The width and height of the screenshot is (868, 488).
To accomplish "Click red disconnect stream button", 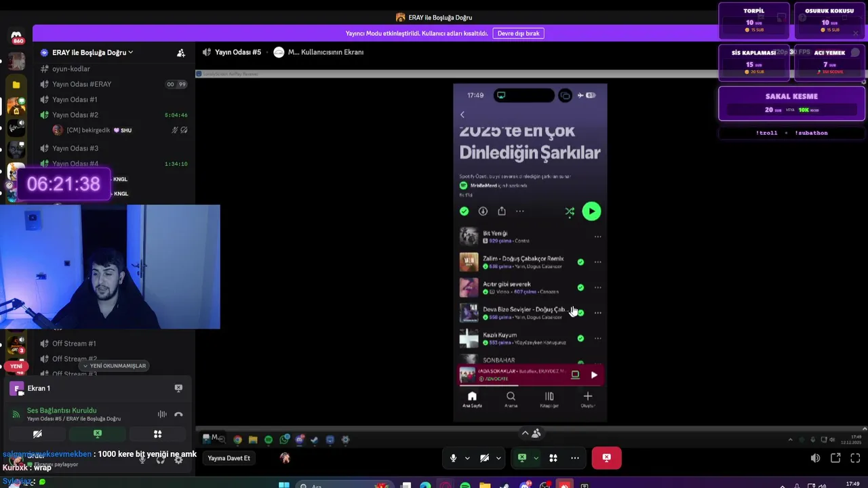I will click(606, 458).
